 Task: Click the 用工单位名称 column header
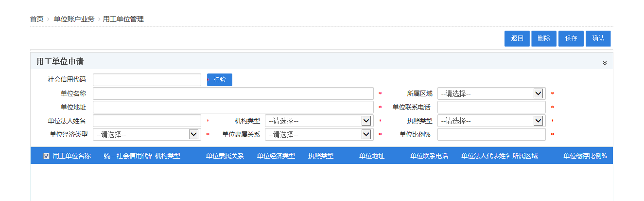click(71, 156)
